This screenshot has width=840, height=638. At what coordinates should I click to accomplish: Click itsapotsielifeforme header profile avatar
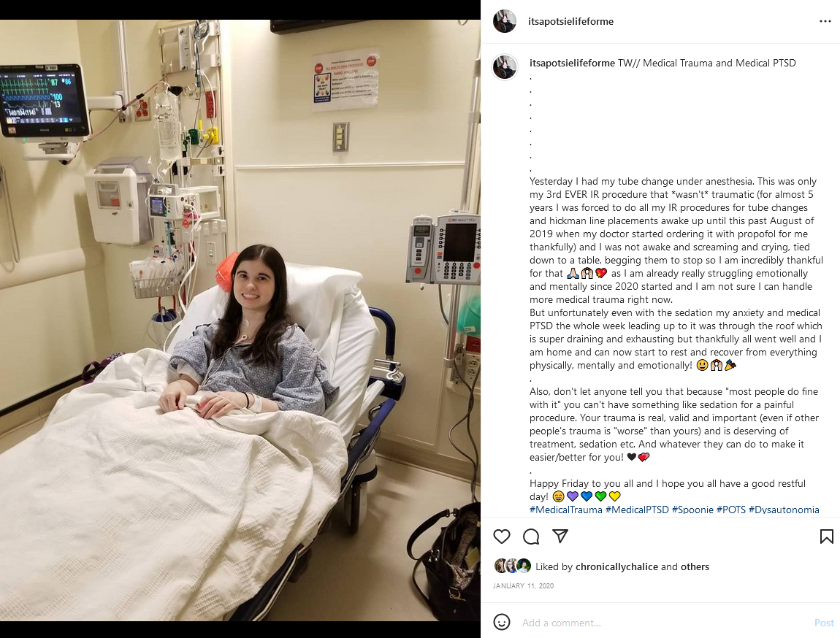[505, 21]
